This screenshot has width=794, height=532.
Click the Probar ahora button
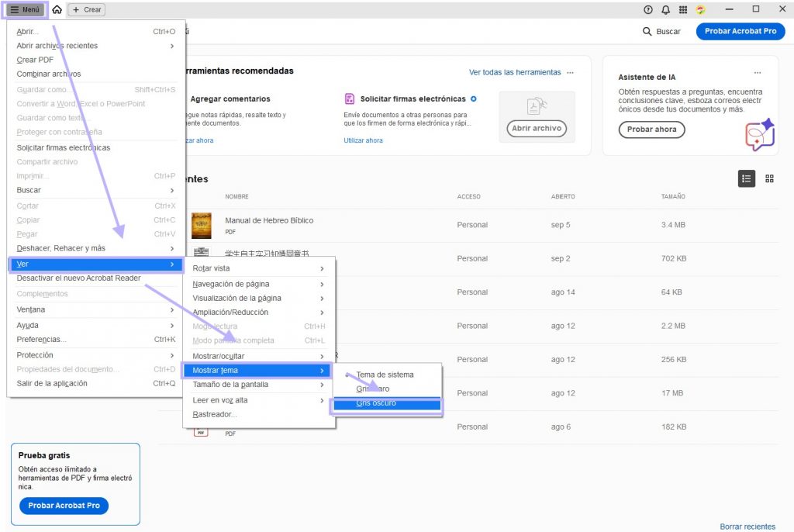pyautogui.click(x=651, y=130)
